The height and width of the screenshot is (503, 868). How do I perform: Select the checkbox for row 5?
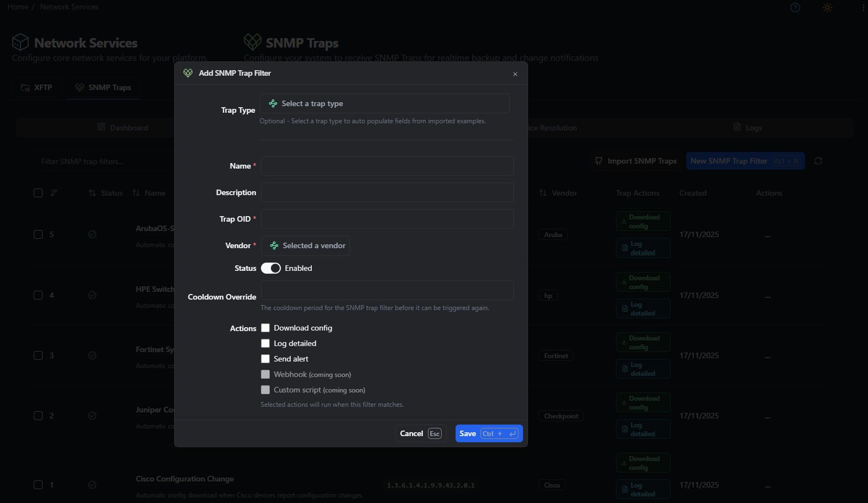(x=38, y=234)
